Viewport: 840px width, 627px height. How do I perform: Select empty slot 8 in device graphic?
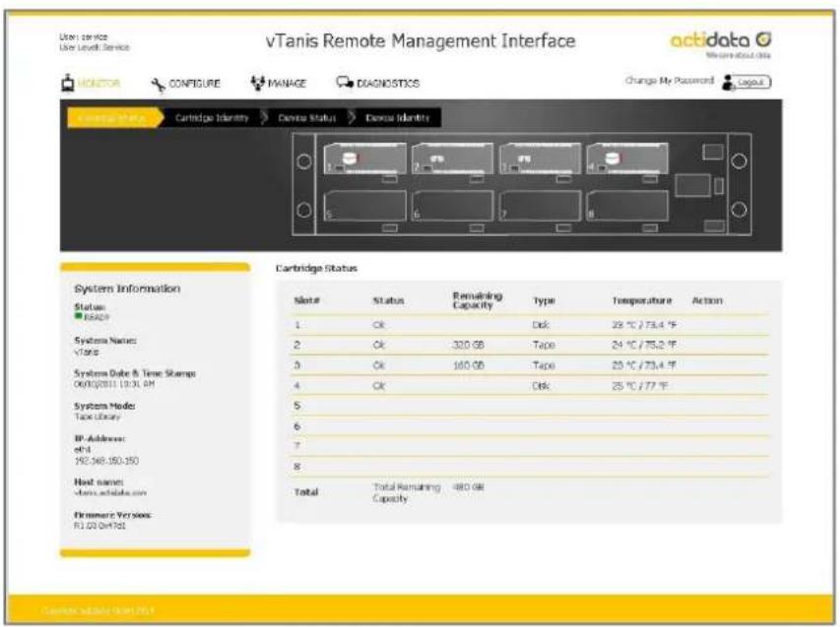(x=627, y=206)
